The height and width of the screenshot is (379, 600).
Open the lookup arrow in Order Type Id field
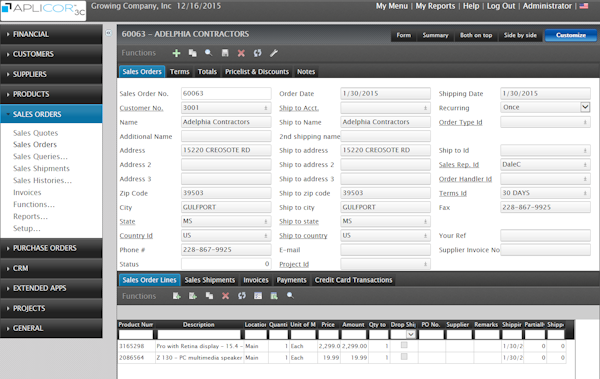pyautogui.click(x=585, y=123)
